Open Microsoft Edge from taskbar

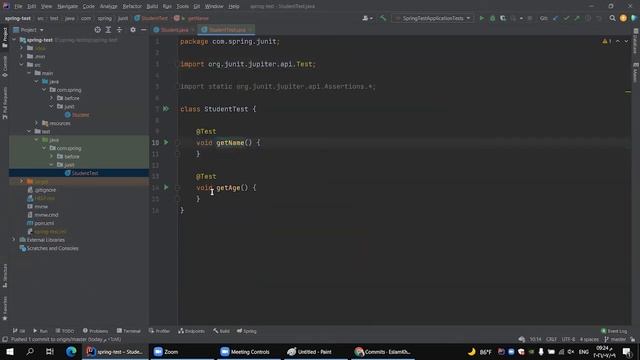(x=71, y=352)
